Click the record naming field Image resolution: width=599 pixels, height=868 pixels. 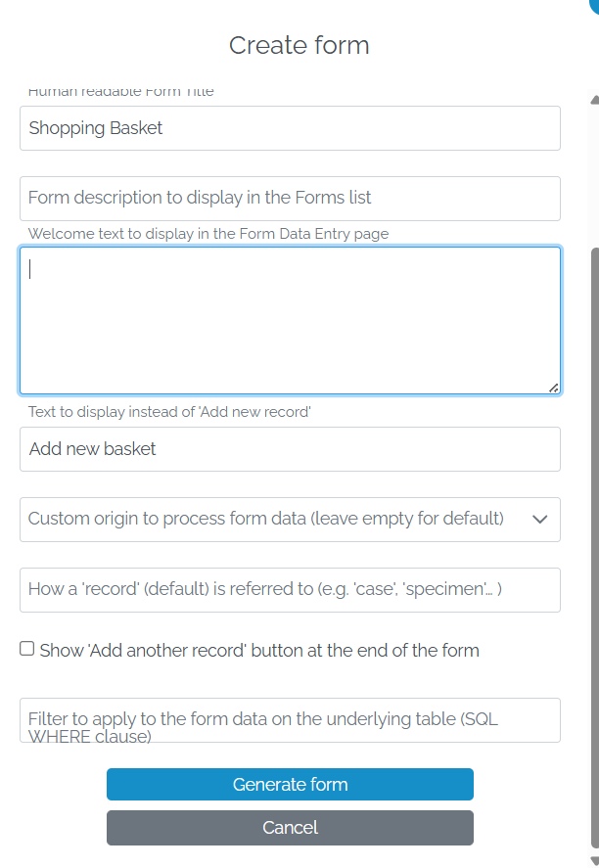tap(290, 590)
